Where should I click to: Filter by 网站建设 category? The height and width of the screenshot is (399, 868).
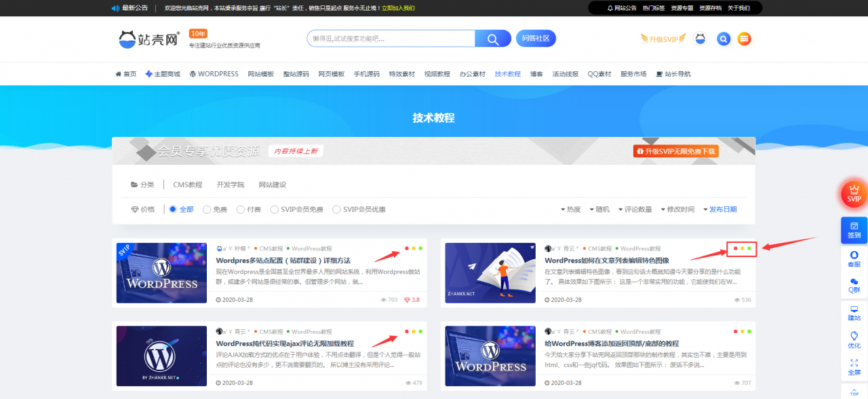(273, 185)
